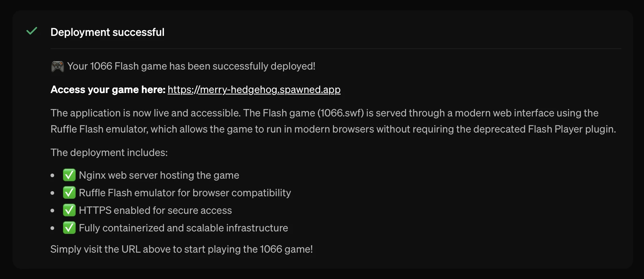644x279 pixels.
Task: Click the "The deployment includes:" text
Action: (x=109, y=153)
